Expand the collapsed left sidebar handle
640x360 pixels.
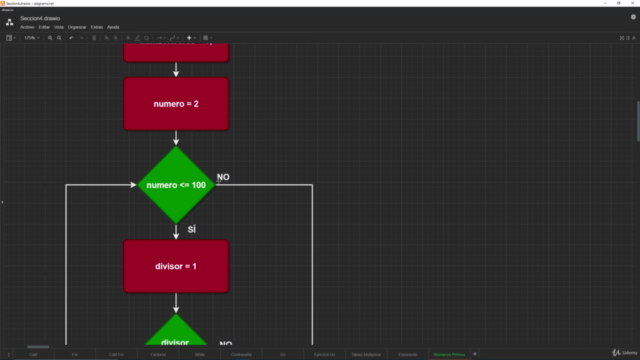tap(2, 202)
